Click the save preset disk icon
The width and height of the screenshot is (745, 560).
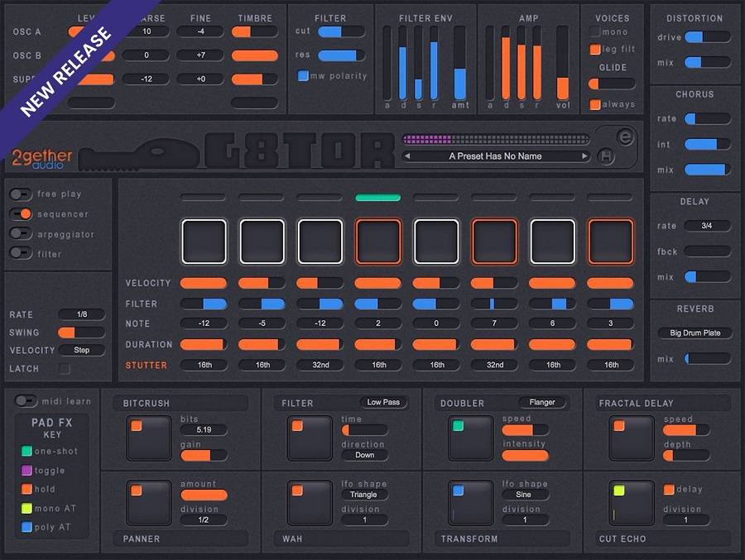point(607,156)
